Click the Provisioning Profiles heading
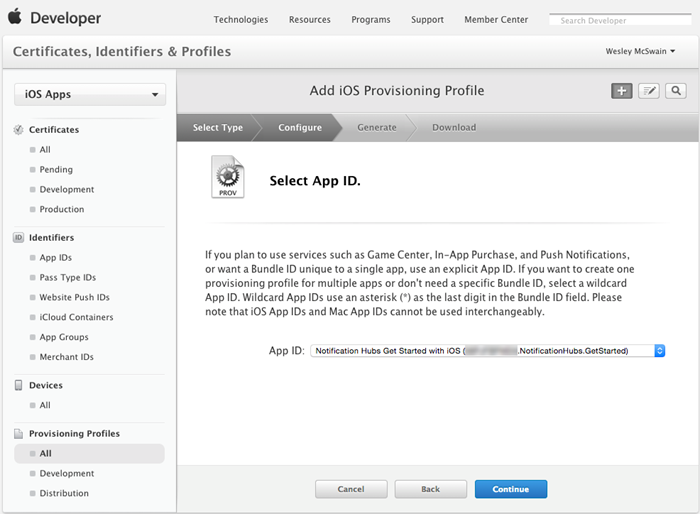This screenshot has width=700, height=514. pos(75,434)
